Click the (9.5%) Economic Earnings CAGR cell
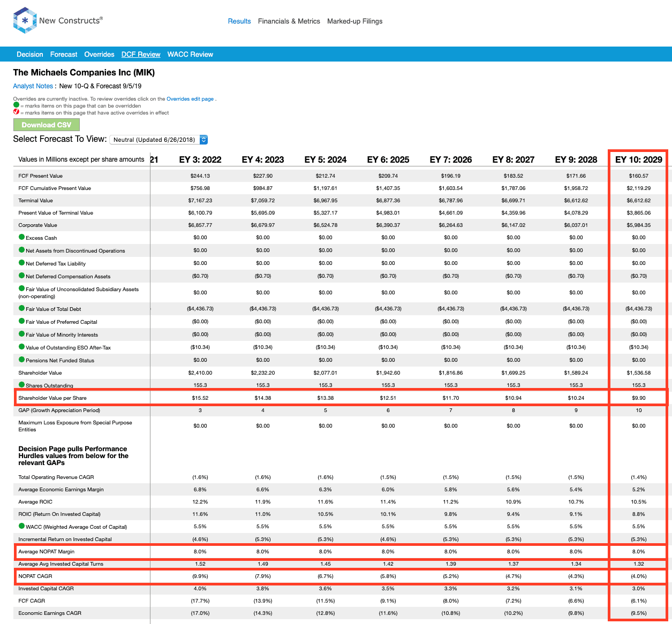This screenshot has width=672, height=624. [x=639, y=613]
